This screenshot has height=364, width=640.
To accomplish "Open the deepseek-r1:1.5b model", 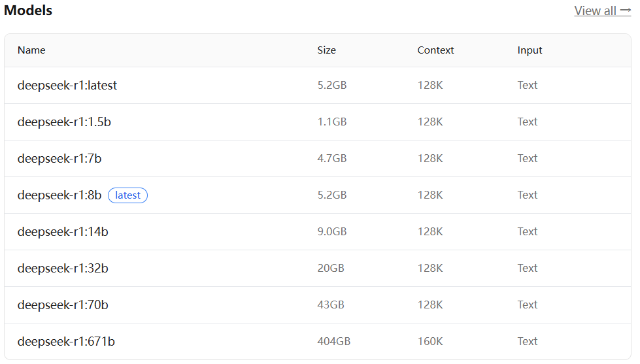I will pos(64,122).
